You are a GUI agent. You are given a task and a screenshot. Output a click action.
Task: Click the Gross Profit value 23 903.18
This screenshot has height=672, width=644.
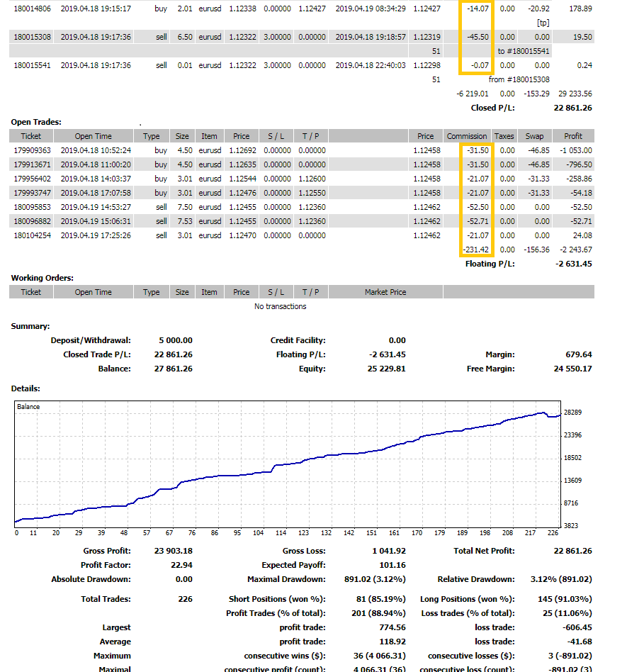click(173, 551)
